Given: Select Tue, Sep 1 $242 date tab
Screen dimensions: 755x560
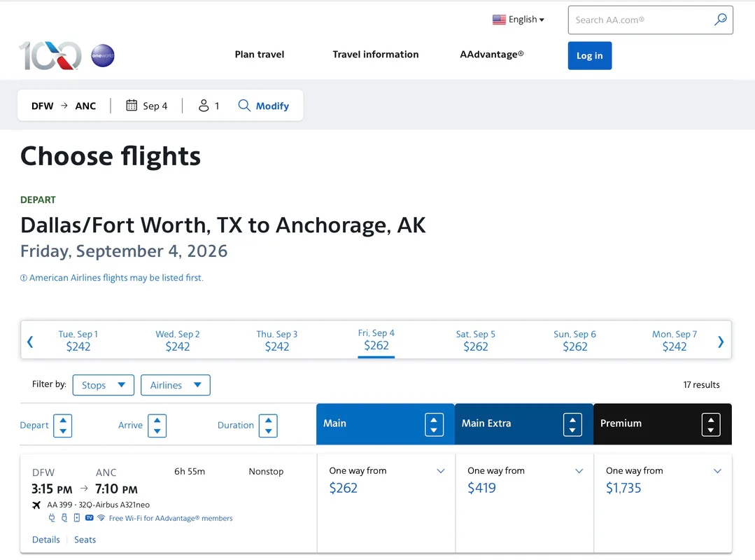Looking at the screenshot, I should [78, 340].
